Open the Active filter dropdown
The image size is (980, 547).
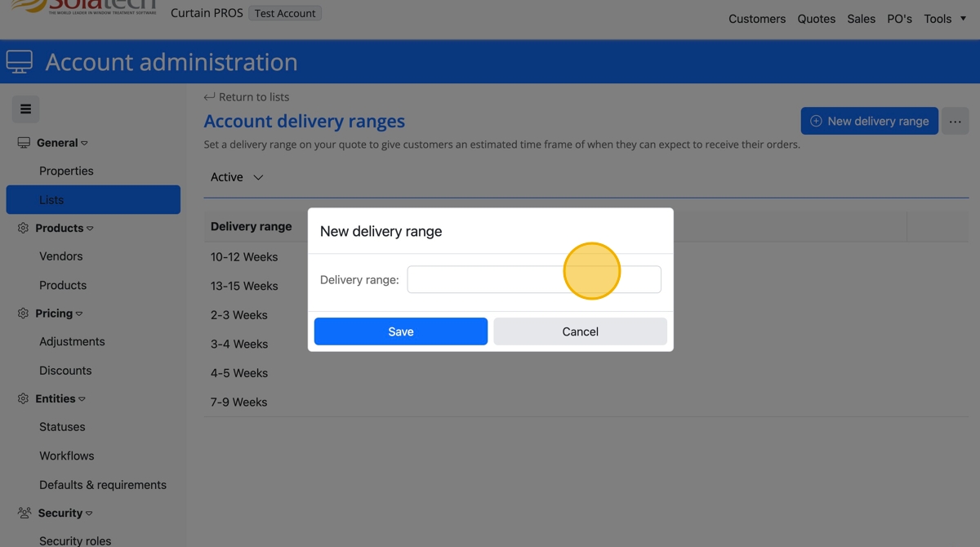[x=237, y=177]
